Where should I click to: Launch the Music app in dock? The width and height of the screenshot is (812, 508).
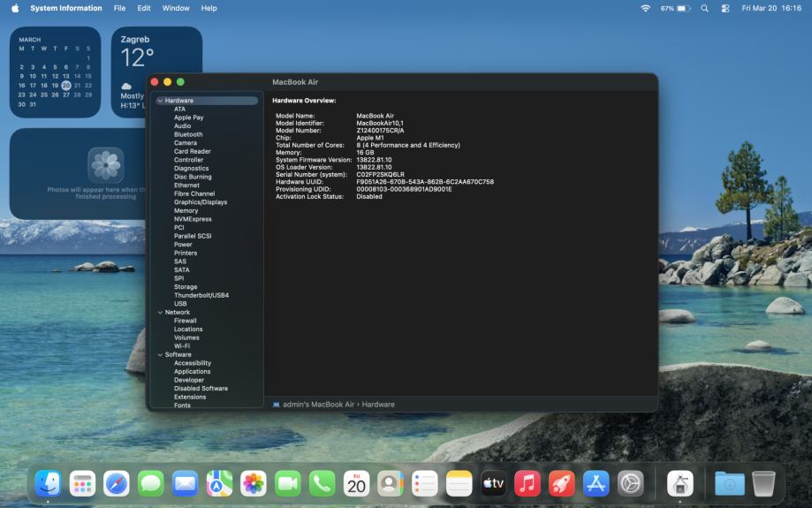coord(527,483)
